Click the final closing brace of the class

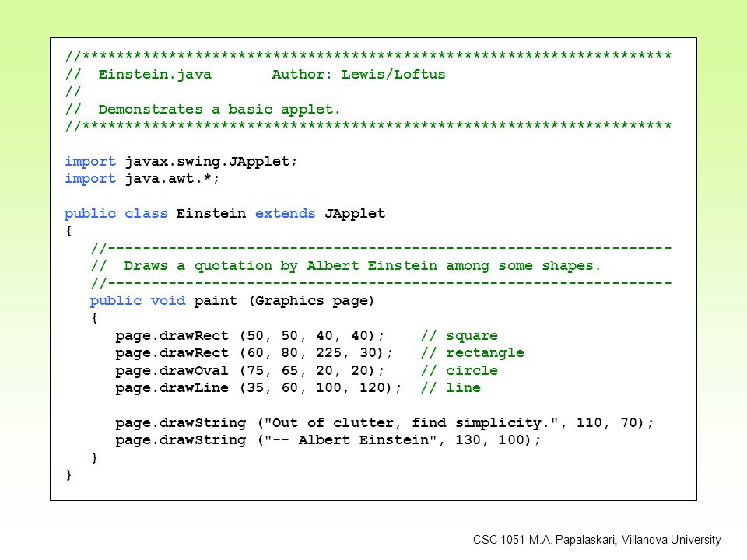point(69,474)
